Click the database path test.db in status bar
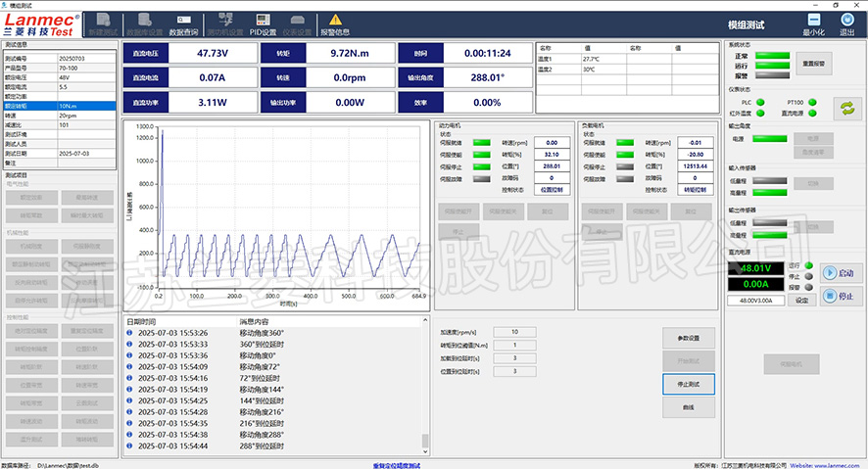Viewport: 868px width, 469px height. pos(69,466)
